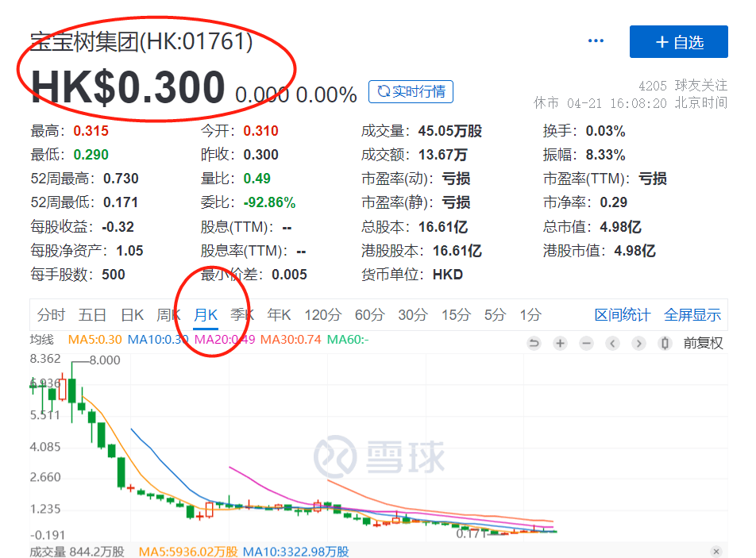
Task: Open the 60分 chart tab
Action: (x=370, y=314)
